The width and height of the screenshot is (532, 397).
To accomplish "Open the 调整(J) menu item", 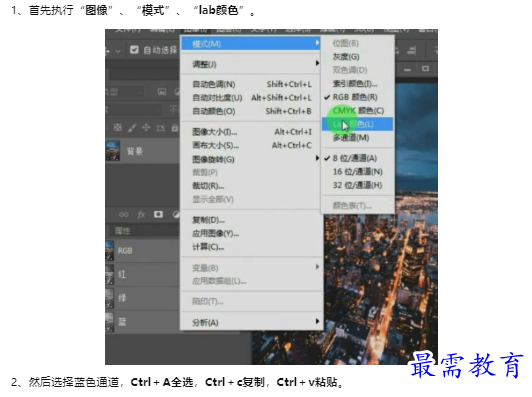I will pos(251,64).
